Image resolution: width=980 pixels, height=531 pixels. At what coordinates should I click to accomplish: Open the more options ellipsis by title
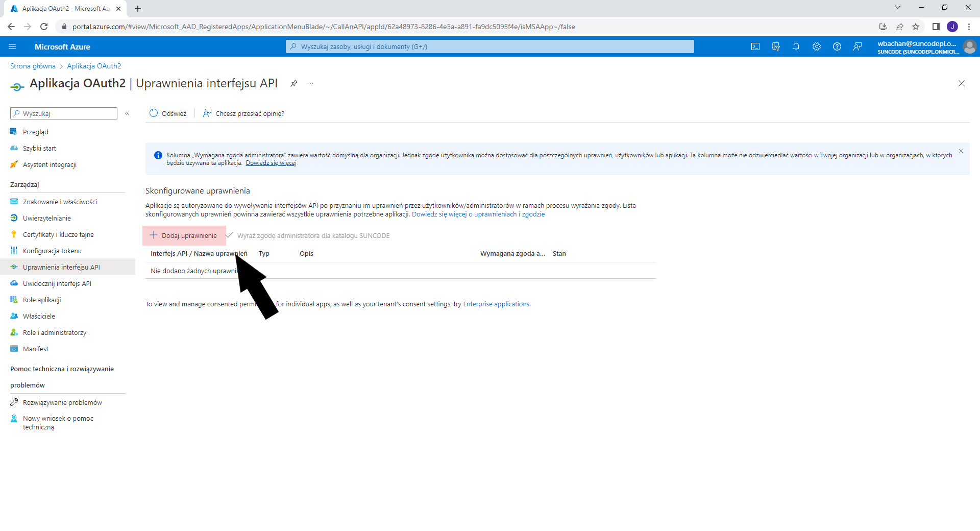(310, 83)
